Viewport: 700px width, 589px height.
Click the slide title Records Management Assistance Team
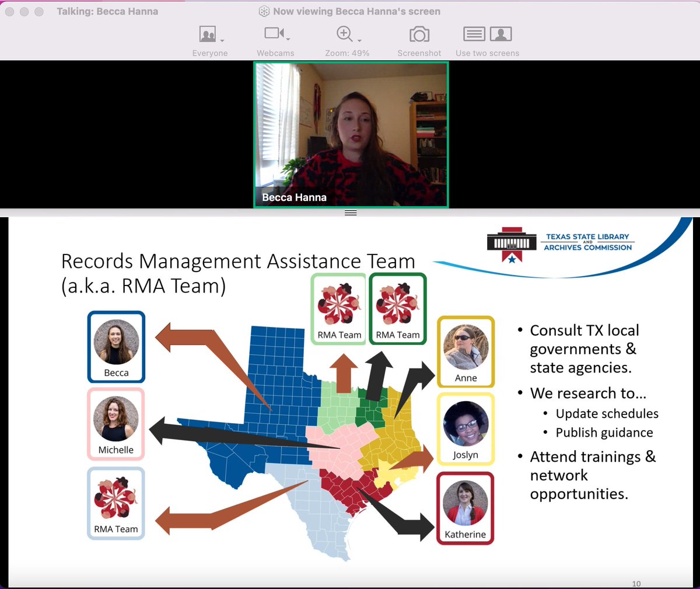pos(238,273)
